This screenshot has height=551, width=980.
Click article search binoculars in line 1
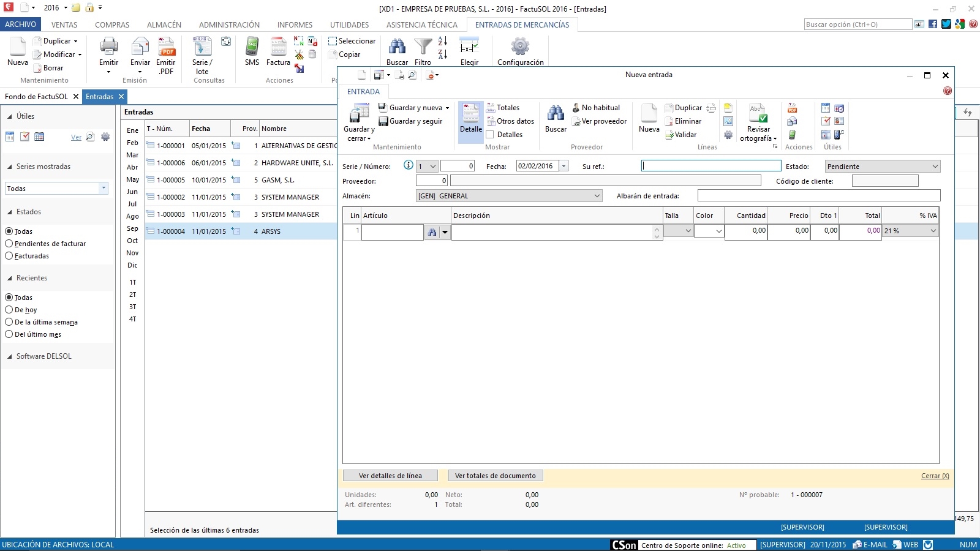pyautogui.click(x=432, y=232)
